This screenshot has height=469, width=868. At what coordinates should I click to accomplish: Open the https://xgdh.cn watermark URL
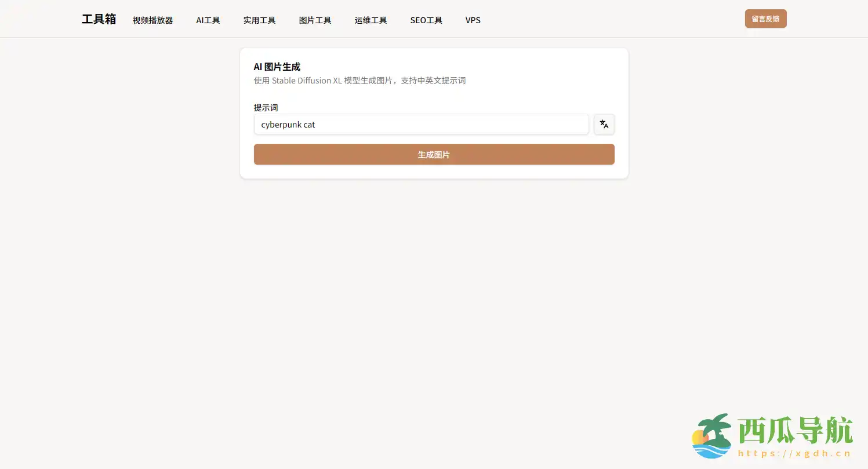794,454
